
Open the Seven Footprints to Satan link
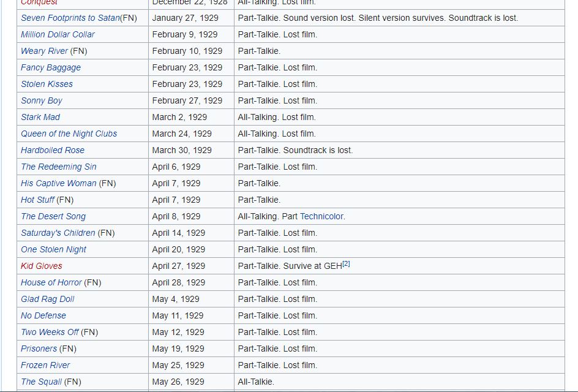[x=70, y=18]
